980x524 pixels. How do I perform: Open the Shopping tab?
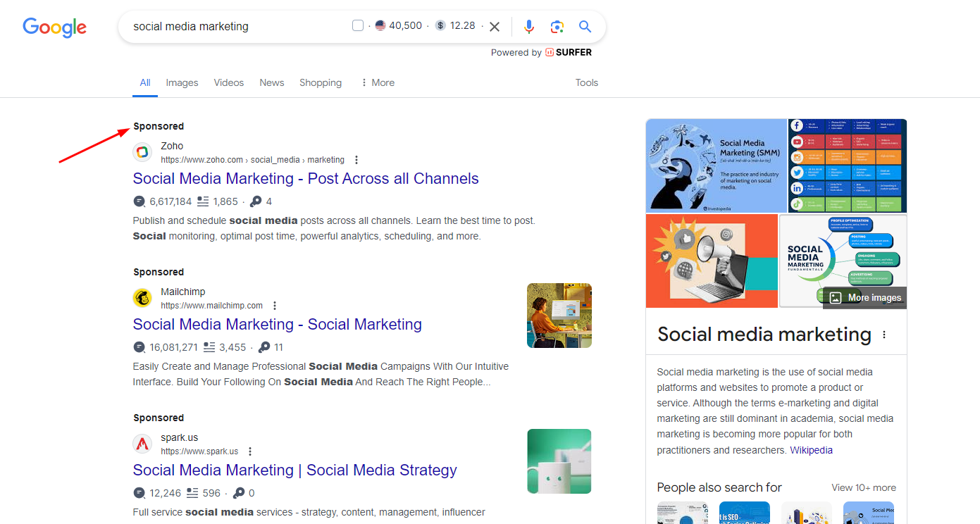click(321, 82)
